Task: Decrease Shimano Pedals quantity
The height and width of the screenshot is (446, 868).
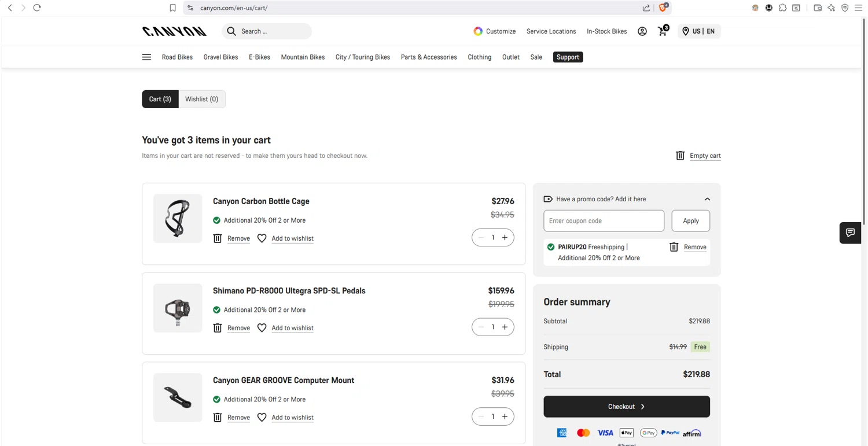Action: (481, 327)
